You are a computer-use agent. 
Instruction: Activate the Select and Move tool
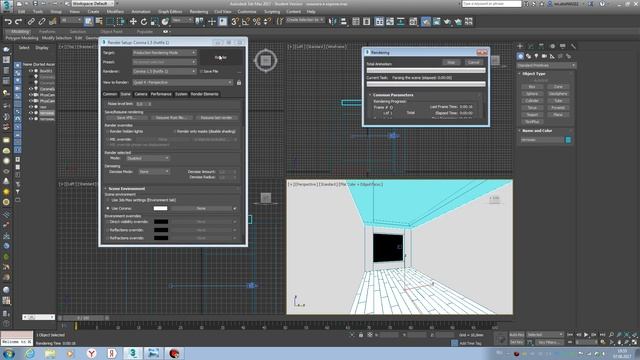pos(133,22)
